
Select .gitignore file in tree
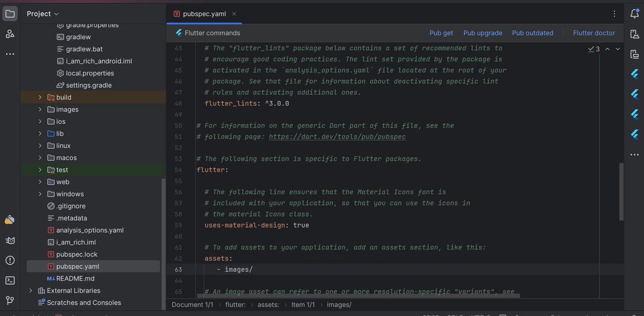click(71, 206)
